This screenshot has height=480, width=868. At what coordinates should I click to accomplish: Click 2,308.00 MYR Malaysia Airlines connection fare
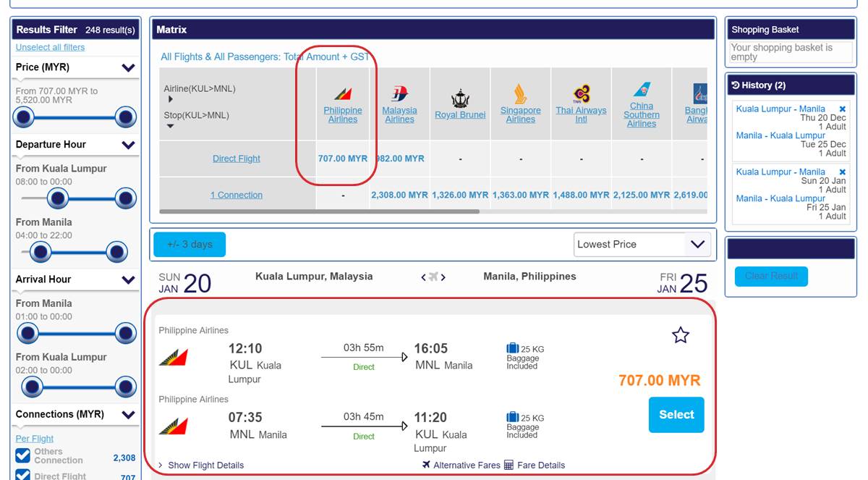400,195
